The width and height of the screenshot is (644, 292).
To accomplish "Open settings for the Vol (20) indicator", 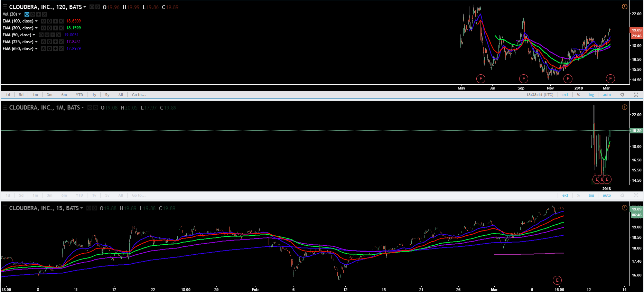I will [x=33, y=14].
